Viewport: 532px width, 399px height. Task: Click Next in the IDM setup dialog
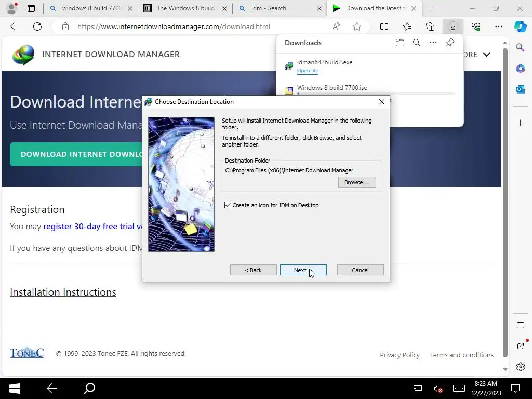click(x=303, y=270)
